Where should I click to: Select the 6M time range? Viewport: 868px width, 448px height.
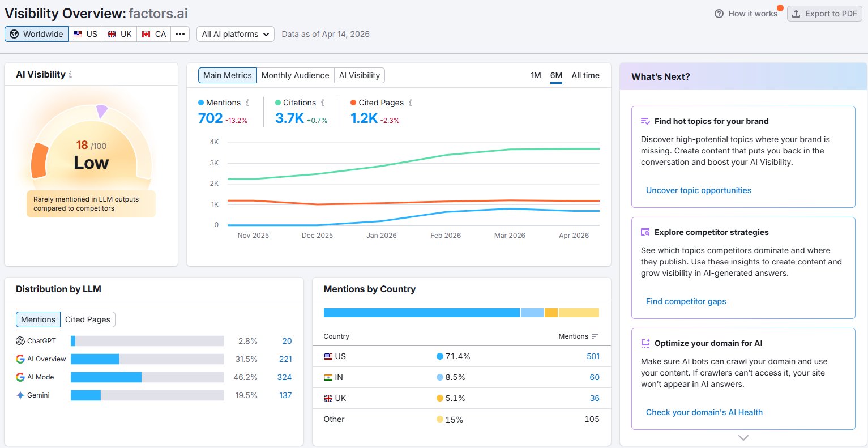[x=556, y=75]
